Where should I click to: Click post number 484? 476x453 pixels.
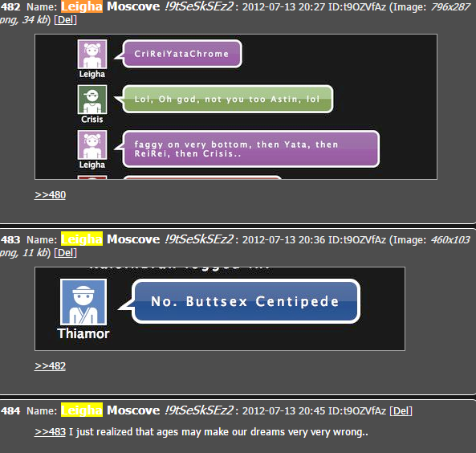pos(10,410)
